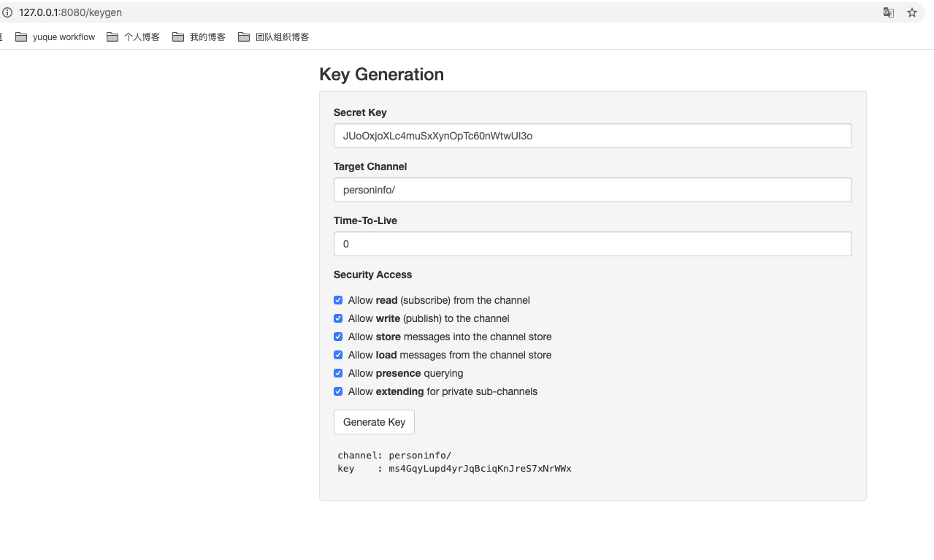
Task: Click into the Secret Key field
Action: [x=592, y=136]
